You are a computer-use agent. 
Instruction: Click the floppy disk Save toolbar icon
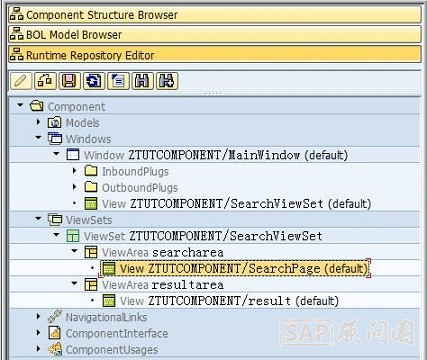70,81
